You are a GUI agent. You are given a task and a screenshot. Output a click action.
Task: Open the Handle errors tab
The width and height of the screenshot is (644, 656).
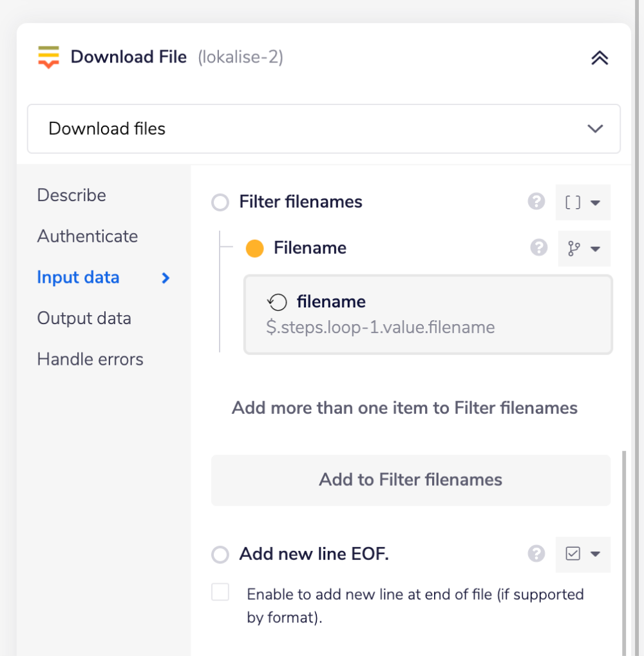[x=90, y=360]
